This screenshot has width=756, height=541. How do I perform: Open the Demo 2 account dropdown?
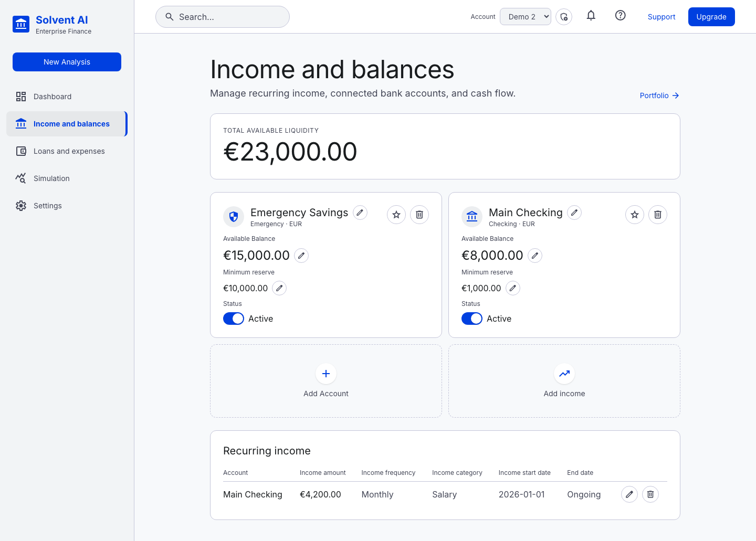[526, 17]
